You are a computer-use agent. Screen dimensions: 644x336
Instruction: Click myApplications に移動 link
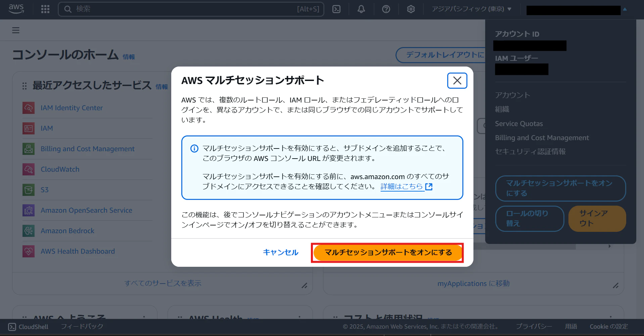pyautogui.click(x=473, y=284)
